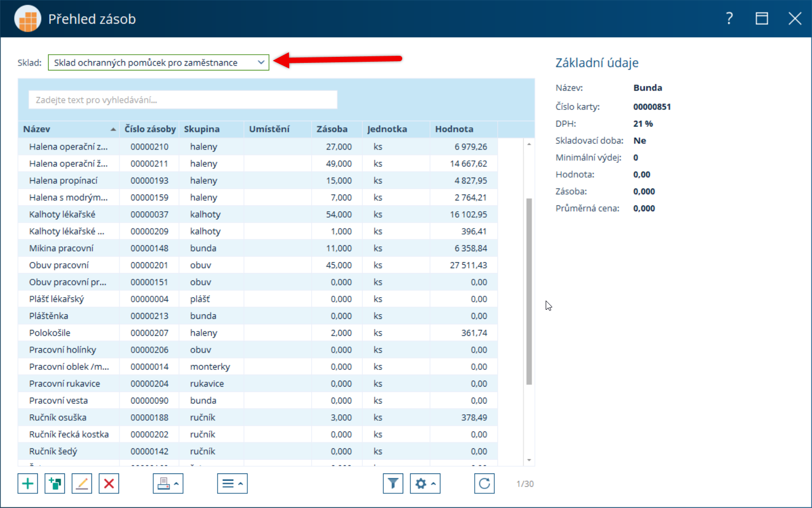The width and height of the screenshot is (812, 508).
Task: Click the green plus add-item icon
Action: pos(28,484)
